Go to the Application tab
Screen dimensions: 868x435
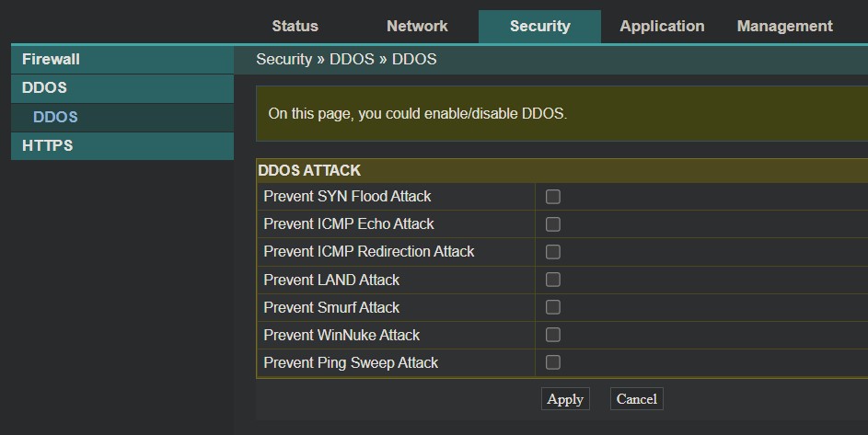click(x=662, y=27)
